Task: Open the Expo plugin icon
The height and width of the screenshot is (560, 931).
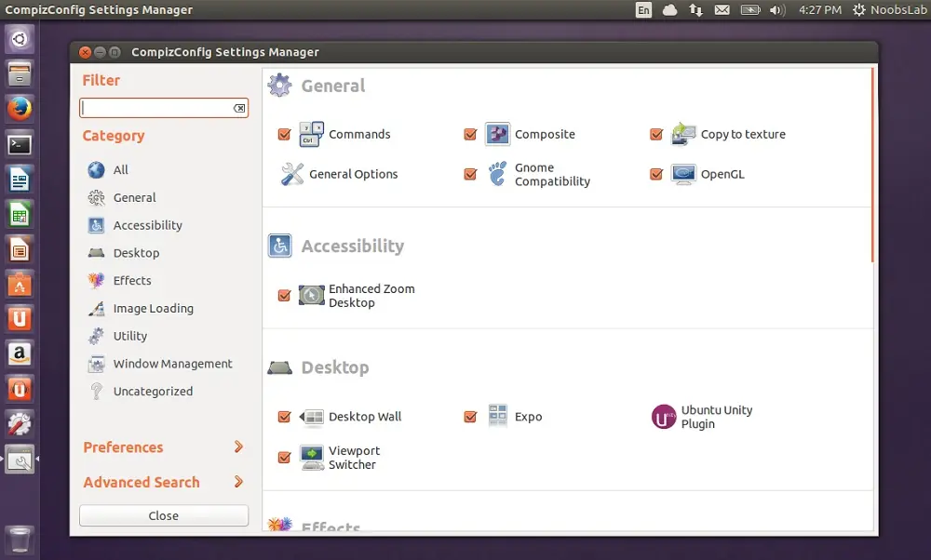Action: pos(497,417)
